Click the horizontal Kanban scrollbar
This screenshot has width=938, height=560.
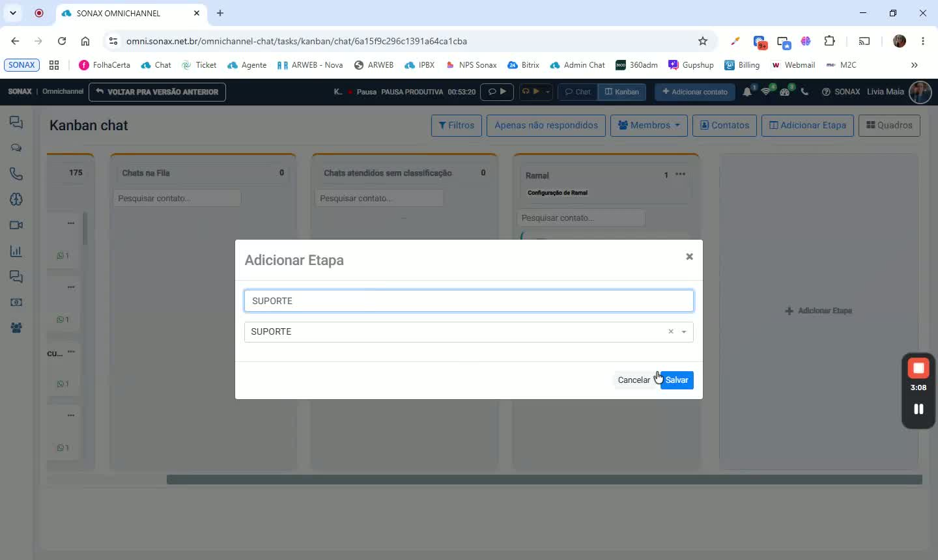544,480
